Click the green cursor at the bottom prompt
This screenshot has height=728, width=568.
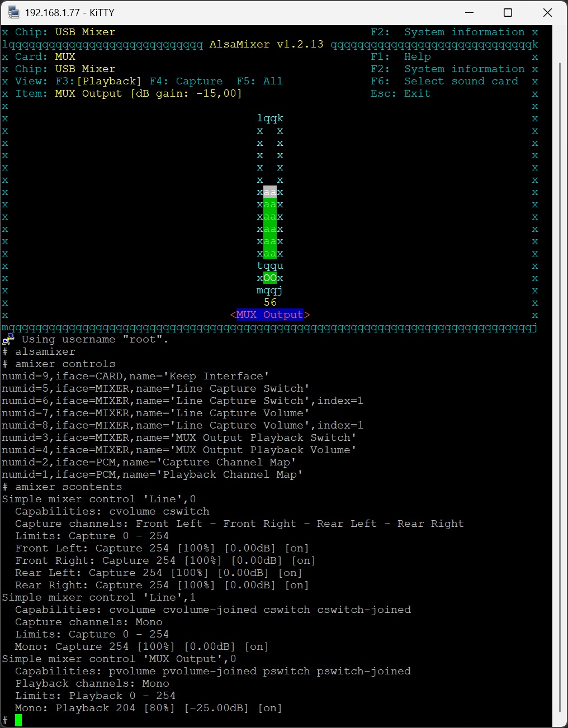(x=18, y=720)
